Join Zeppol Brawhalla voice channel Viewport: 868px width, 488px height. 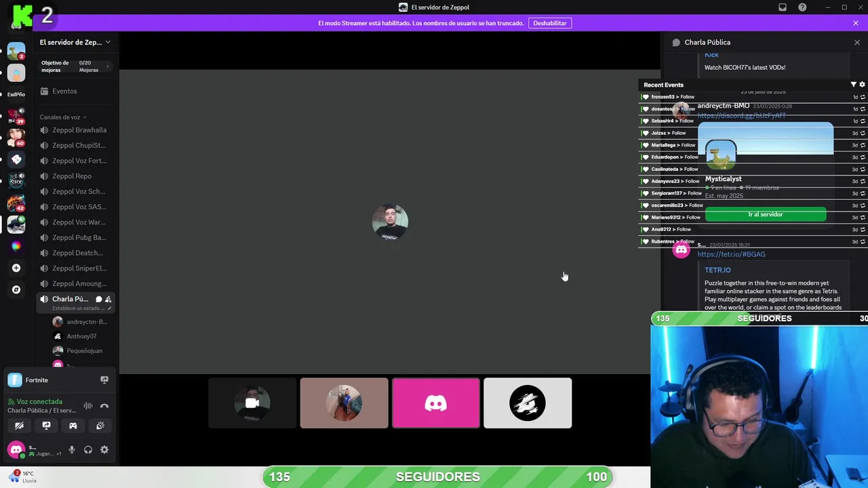pyautogui.click(x=76, y=130)
